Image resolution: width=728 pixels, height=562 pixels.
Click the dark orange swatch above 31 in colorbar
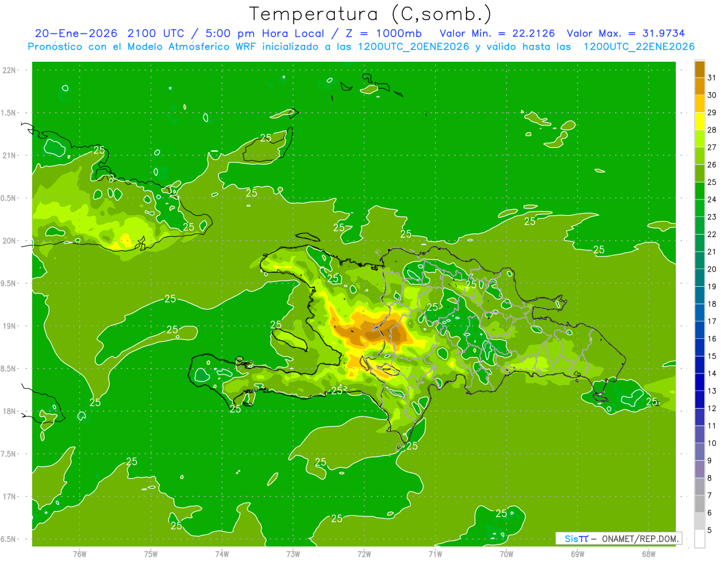(x=699, y=69)
